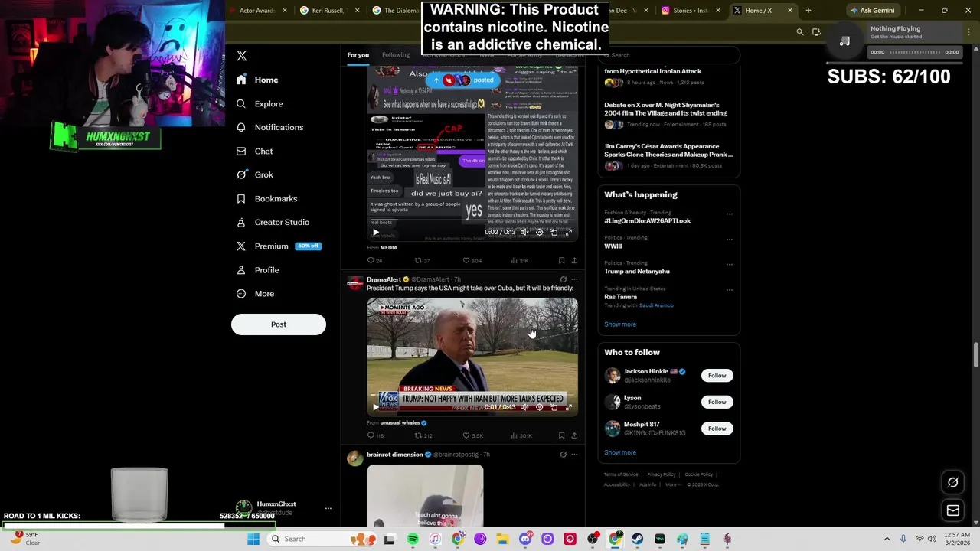The image size is (980, 551).
Task: Open more options on DramaAlert post
Action: [574, 279]
